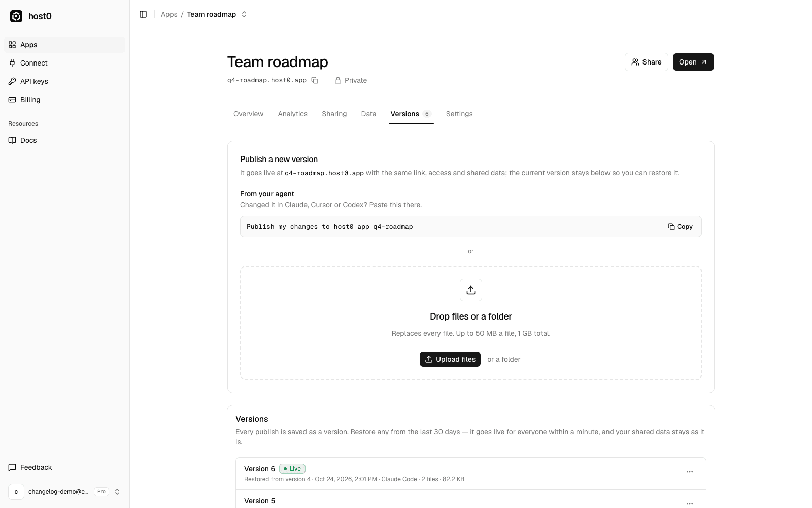Click Apps breadcrumb link
This screenshot has width=812, height=508.
169,14
